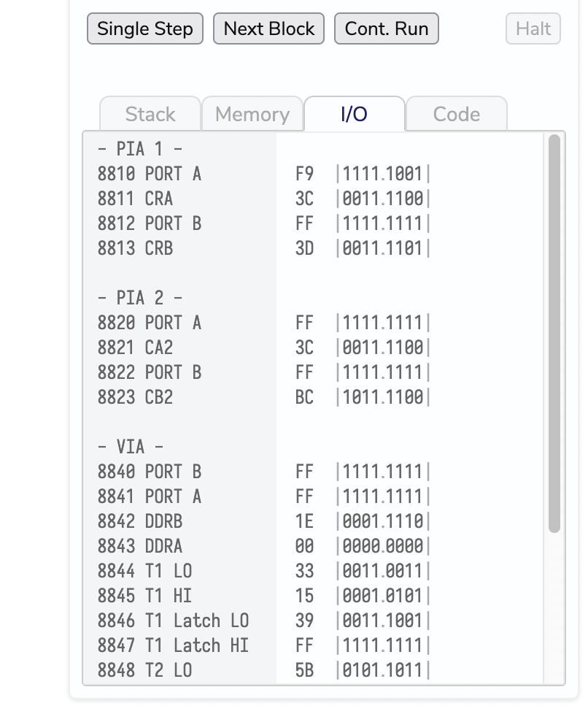Click the '8811 CRA' row label
The image size is (588, 714).
point(135,199)
